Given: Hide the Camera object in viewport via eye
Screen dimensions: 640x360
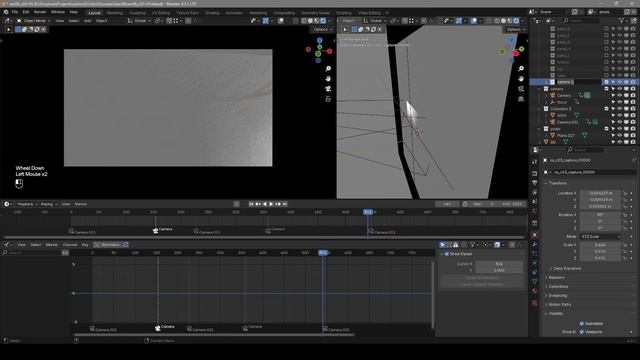Looking at the screenshot, I should click(x=620, y=96).
